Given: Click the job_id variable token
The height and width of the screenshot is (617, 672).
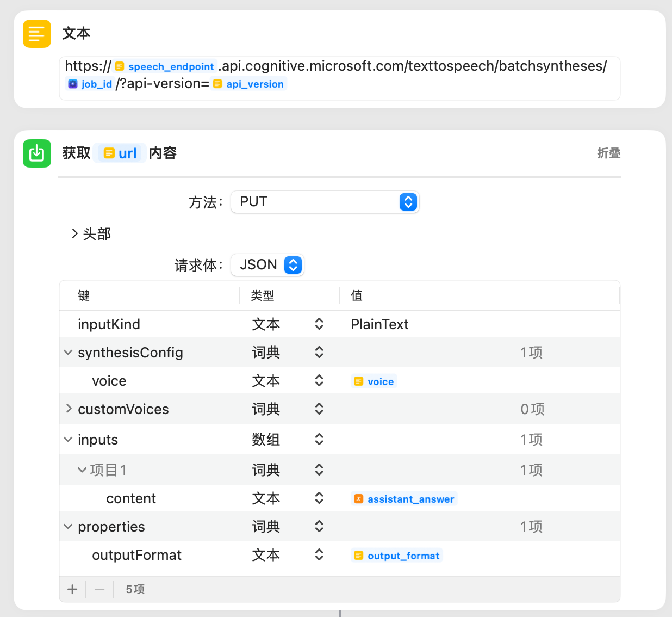Looking at the screenshot, I should 90,84.
